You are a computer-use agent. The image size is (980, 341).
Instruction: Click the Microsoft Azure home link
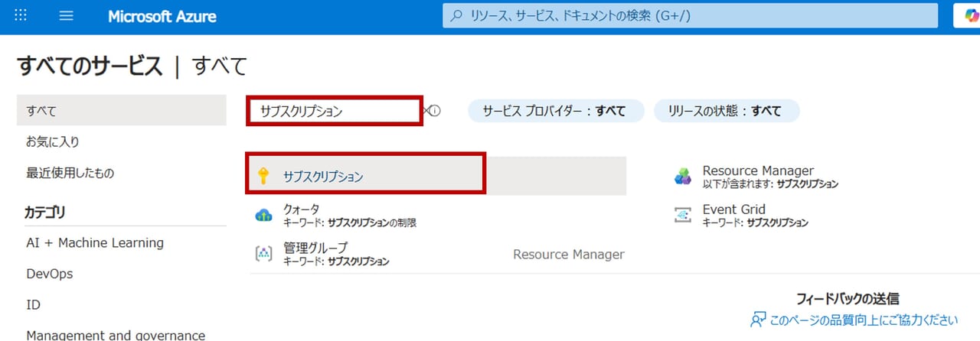tap(162, 16)
